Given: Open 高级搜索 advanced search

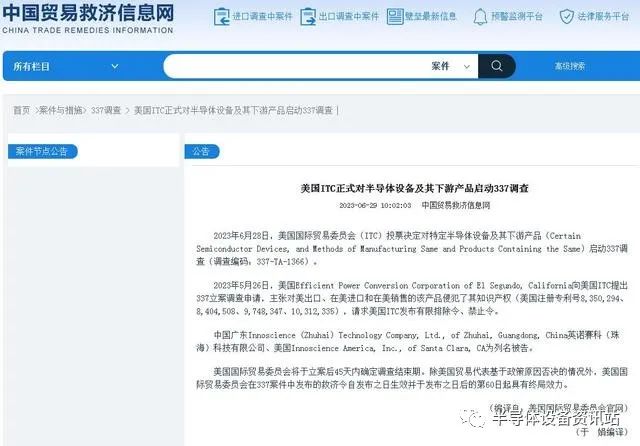Looking at the screenshot, I should 570,66.
